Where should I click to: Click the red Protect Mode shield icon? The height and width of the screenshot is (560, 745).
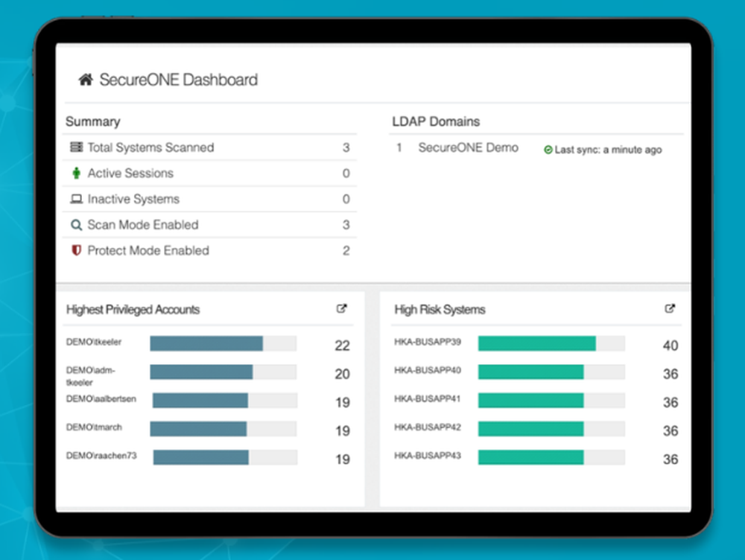click(x=76, y=249)
